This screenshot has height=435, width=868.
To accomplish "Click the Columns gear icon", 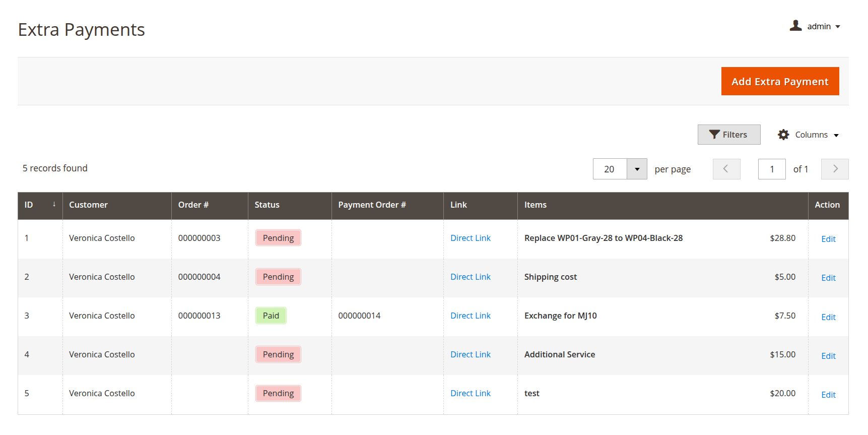I will 783,135.
